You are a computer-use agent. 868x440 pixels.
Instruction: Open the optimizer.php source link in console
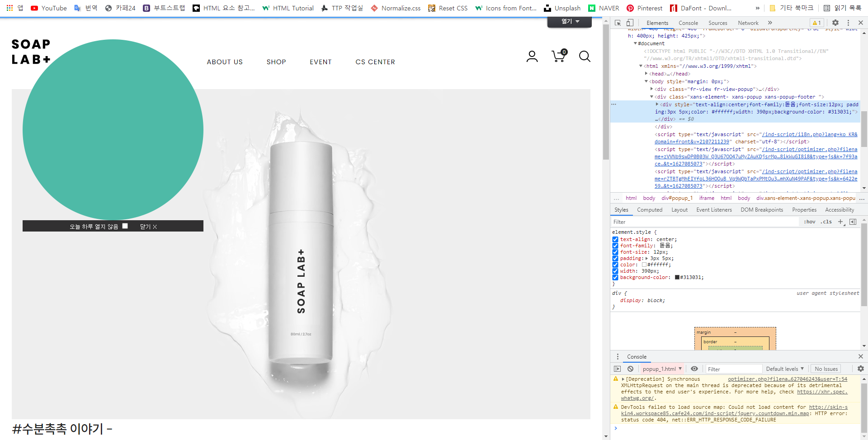point(788,379)
